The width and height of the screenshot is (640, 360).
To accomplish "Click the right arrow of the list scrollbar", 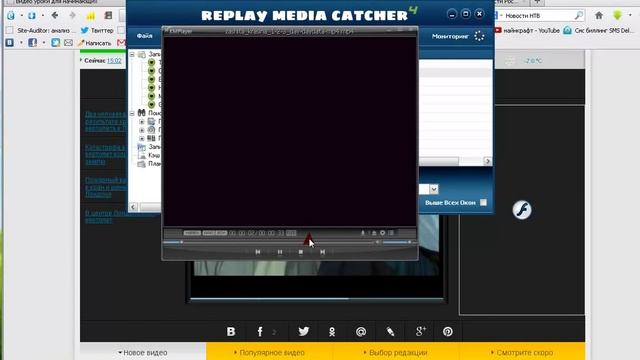I will 487,161.
